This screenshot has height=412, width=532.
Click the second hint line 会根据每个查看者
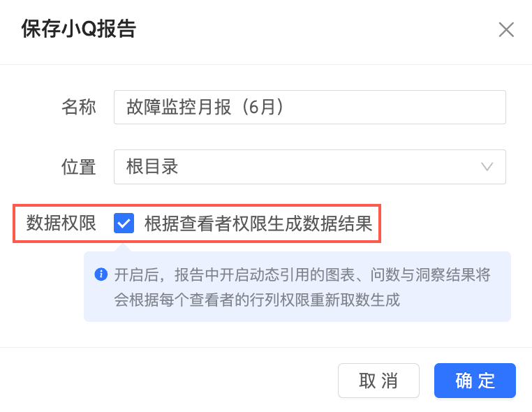257,300
